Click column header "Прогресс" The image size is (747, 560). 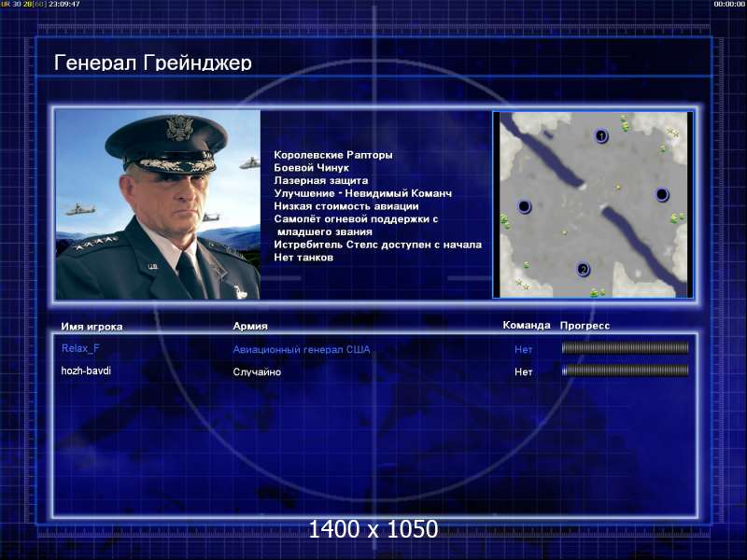[x=585, y=326]
